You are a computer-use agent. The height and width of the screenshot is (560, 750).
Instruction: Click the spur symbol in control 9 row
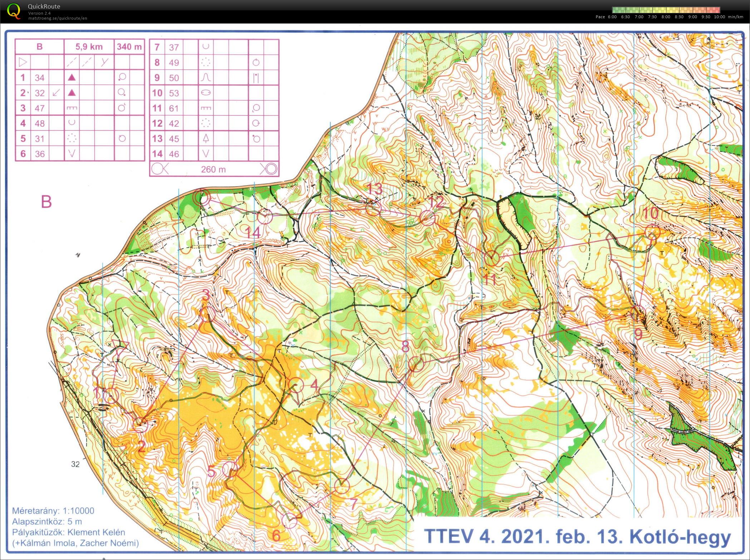[206, 77]
